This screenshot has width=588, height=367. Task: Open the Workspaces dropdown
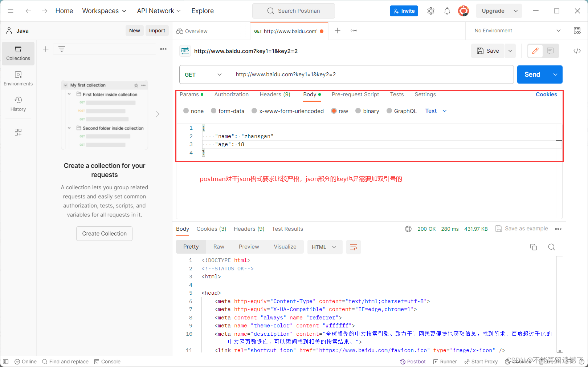pyautogui.click(x=104, y=11)
